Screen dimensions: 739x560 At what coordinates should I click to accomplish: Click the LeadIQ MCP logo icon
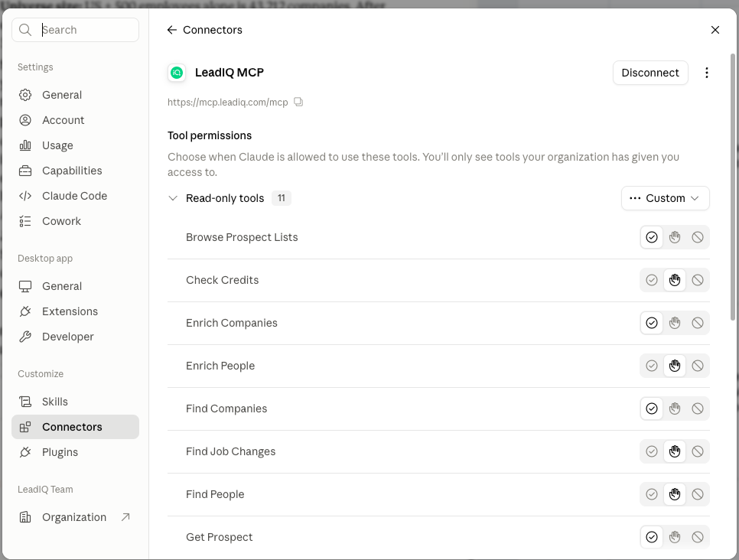point(177,73)
